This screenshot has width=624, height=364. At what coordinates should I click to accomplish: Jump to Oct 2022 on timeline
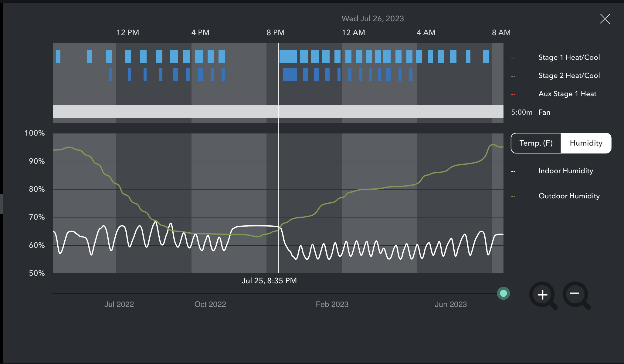(210, 304)
